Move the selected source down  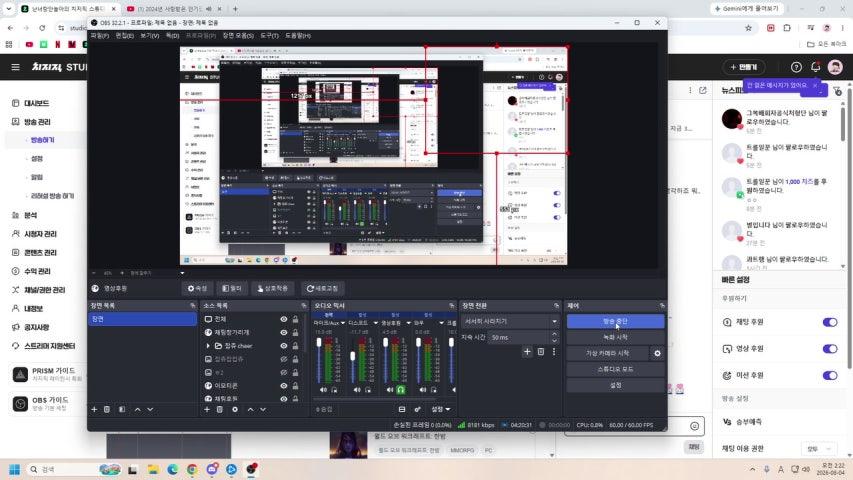(263, 409)
